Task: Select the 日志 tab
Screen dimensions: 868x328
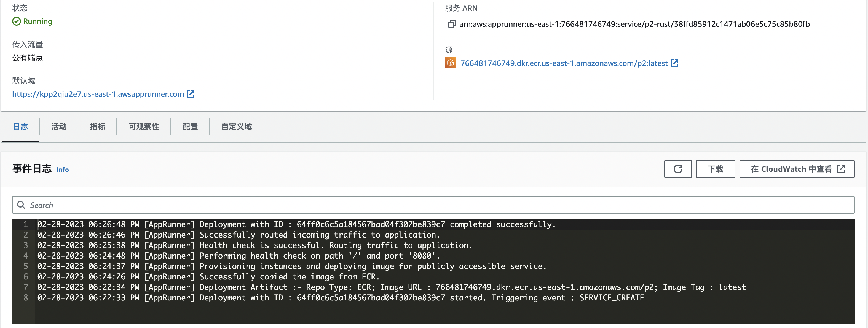Action: [21, 127]
